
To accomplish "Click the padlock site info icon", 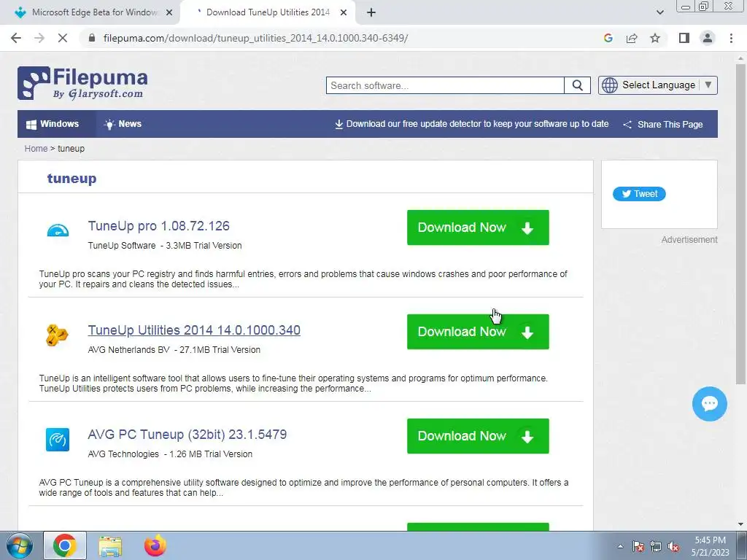I will pos(93,38).
